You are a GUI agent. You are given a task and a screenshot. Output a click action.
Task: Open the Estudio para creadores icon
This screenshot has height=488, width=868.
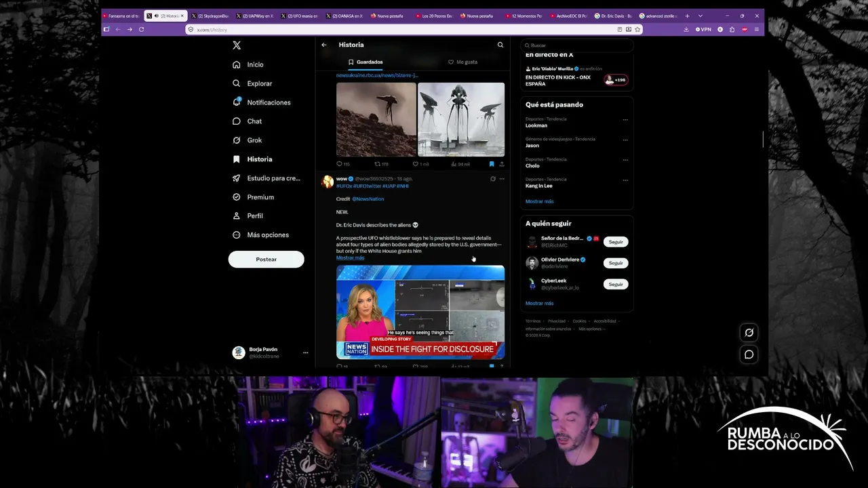coord(236,178)
